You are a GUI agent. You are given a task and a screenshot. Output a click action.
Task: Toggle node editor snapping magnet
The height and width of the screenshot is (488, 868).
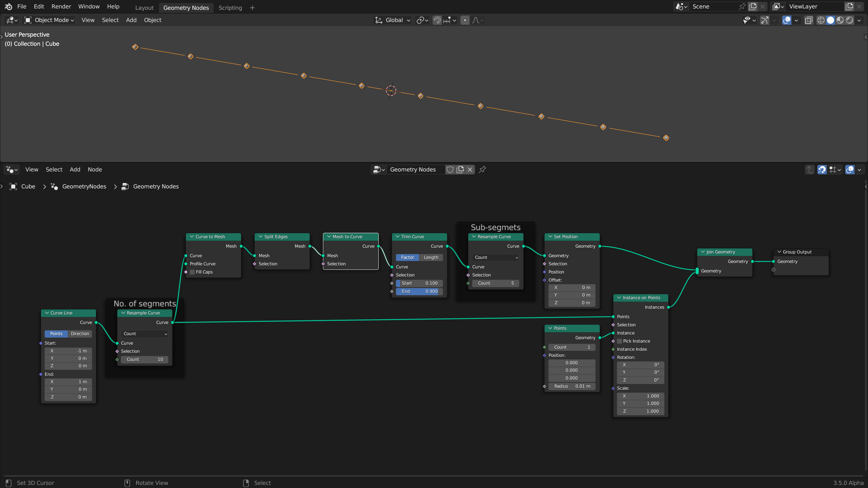[822, 169]
